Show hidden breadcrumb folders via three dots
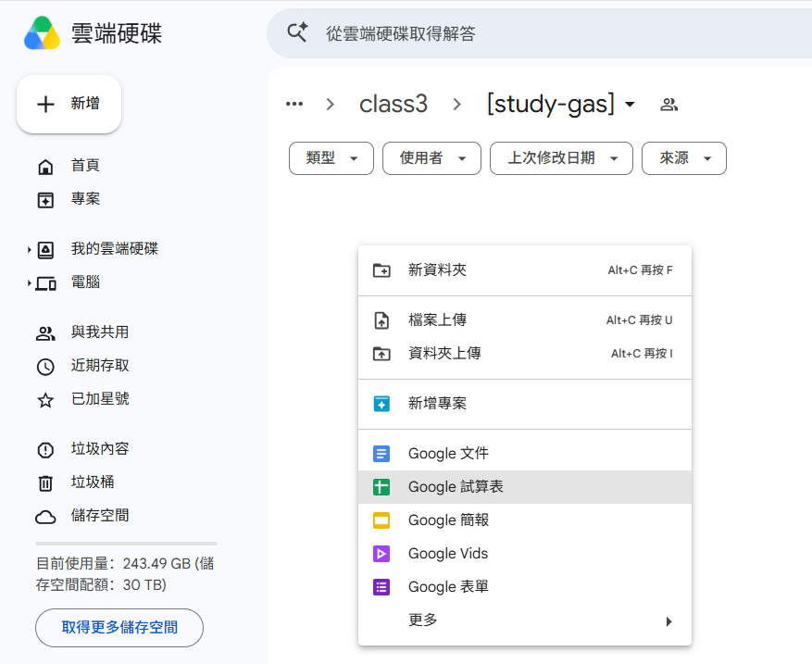812x664 pixels. [x=294, y=104]
